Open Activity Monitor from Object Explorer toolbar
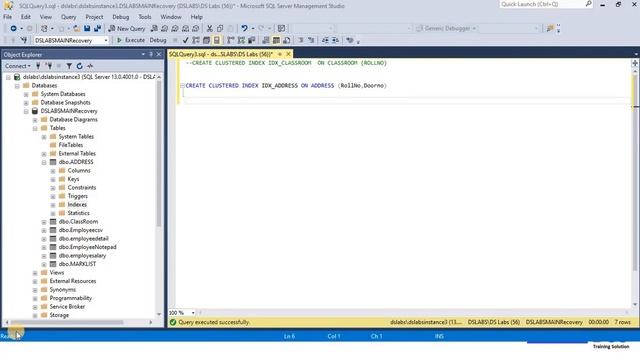This screenshot has height=360, width=640. (90, 66)
